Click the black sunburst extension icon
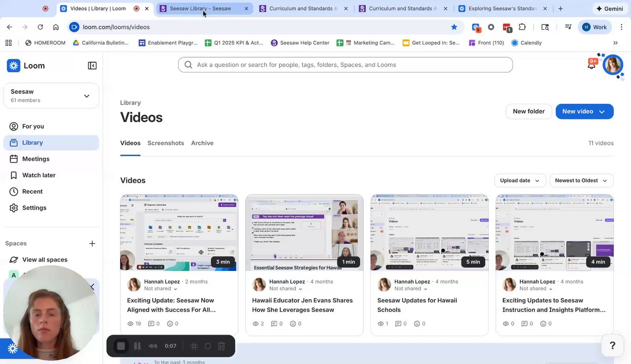This screenshot has width=631, height=364. coord(491,27)
